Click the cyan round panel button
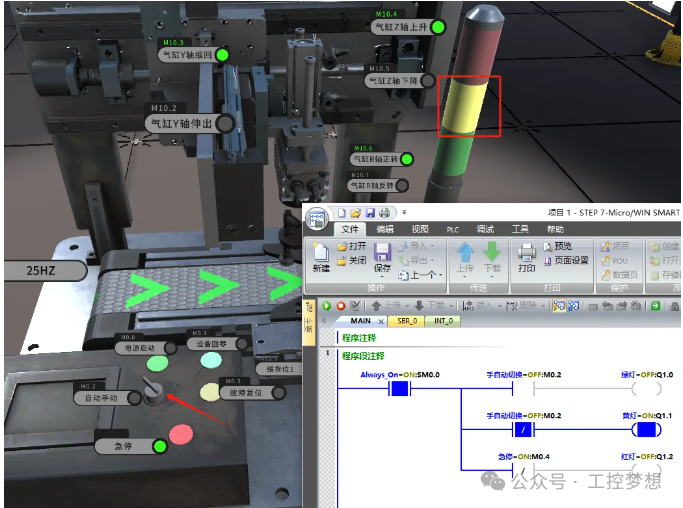The height and width of the screenshot is (508, 683). (211, 360)
